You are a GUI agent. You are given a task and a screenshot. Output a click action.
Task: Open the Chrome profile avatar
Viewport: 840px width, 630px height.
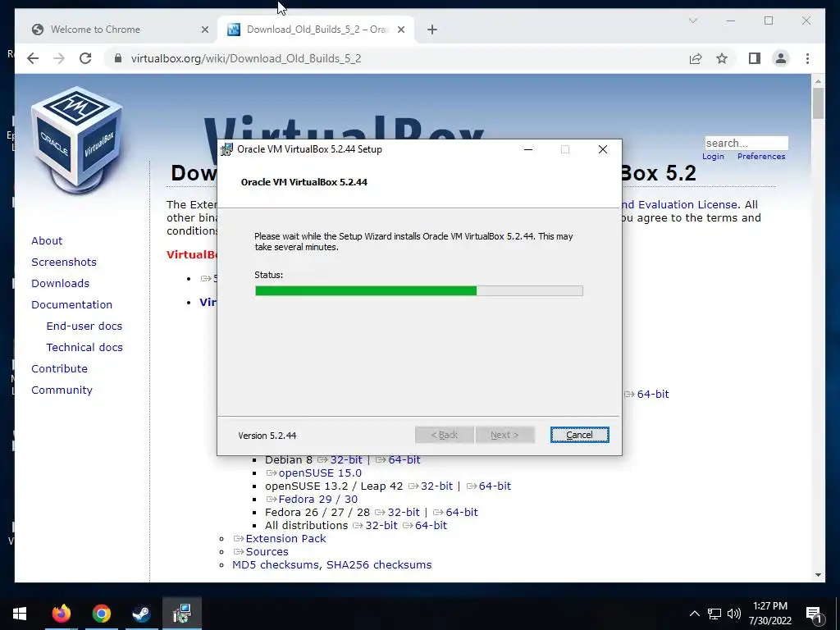coord(781,58)
